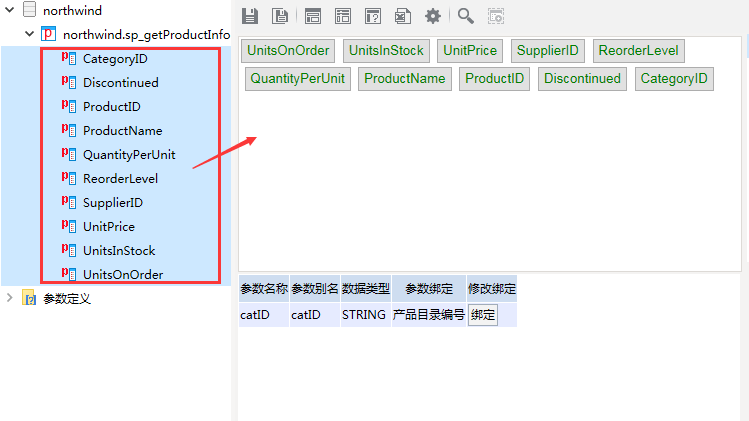Click the 参数名称 column header
Viewport: 749px width, 421px height.
[x=264, y=289]
